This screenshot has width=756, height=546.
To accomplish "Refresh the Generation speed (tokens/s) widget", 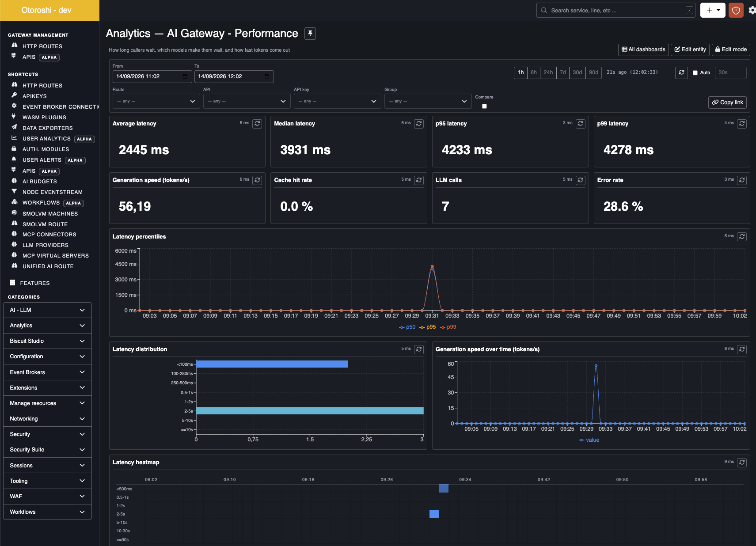I will coord(257,180).
